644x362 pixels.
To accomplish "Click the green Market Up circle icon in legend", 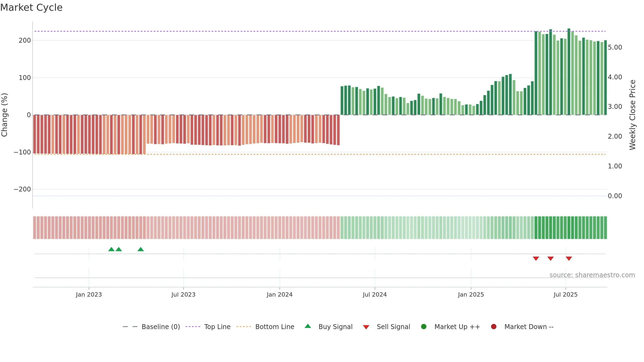I will coord(424,327).
